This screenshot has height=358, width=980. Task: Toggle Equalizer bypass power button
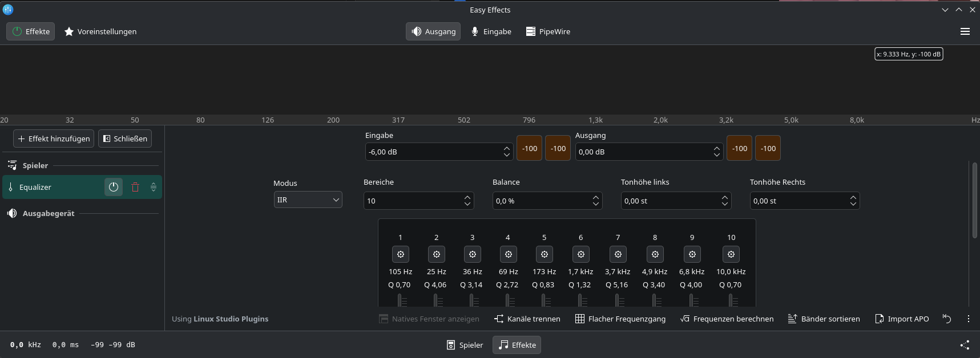[x=114, y=187]
